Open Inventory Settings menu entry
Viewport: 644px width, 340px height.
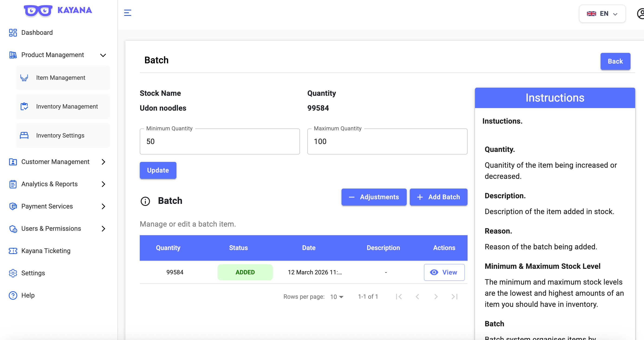click(x=63, y=135)
